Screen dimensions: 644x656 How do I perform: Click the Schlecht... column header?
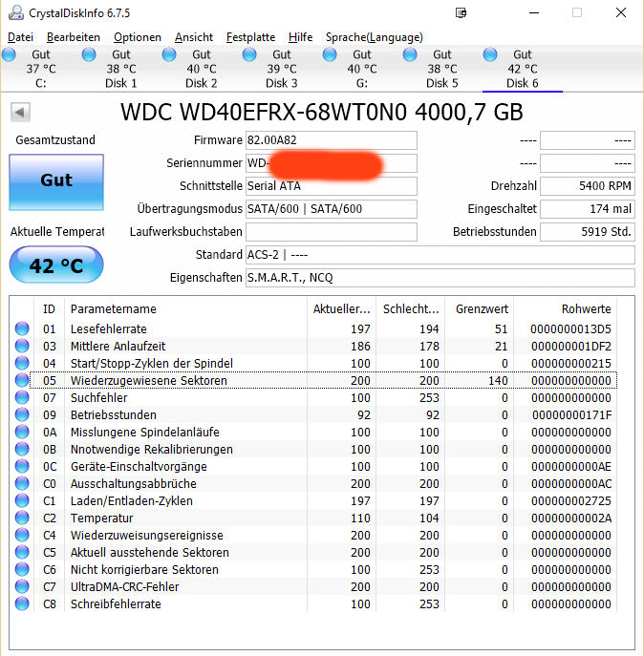[411, 309]
